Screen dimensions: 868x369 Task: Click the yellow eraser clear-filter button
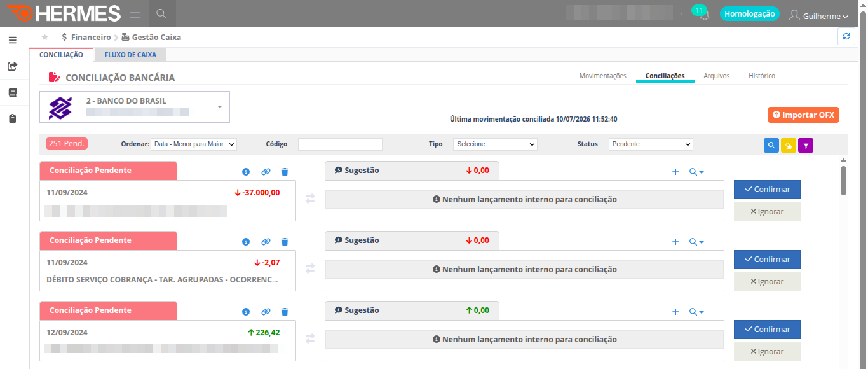pos(789,146)
